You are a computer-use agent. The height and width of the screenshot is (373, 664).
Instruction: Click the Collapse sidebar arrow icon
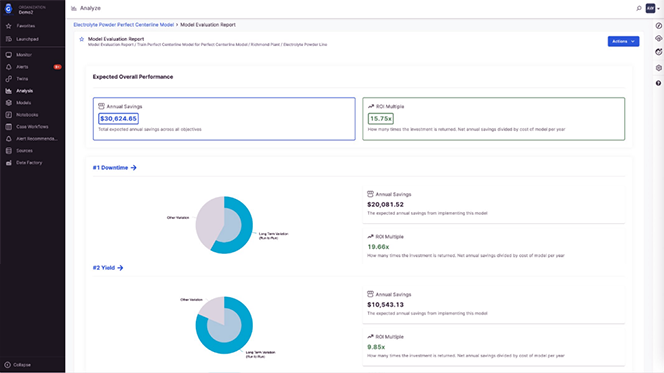[7, 365]
